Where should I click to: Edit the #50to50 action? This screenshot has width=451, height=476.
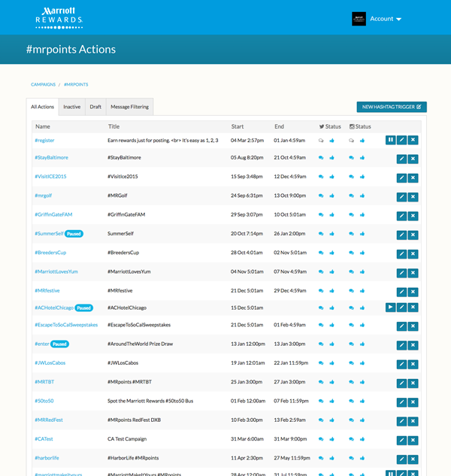pyautogui.click(x=401, y=402)
